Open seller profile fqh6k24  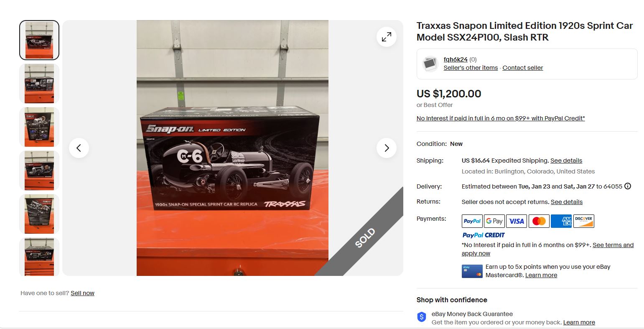(x=456, y=59)
